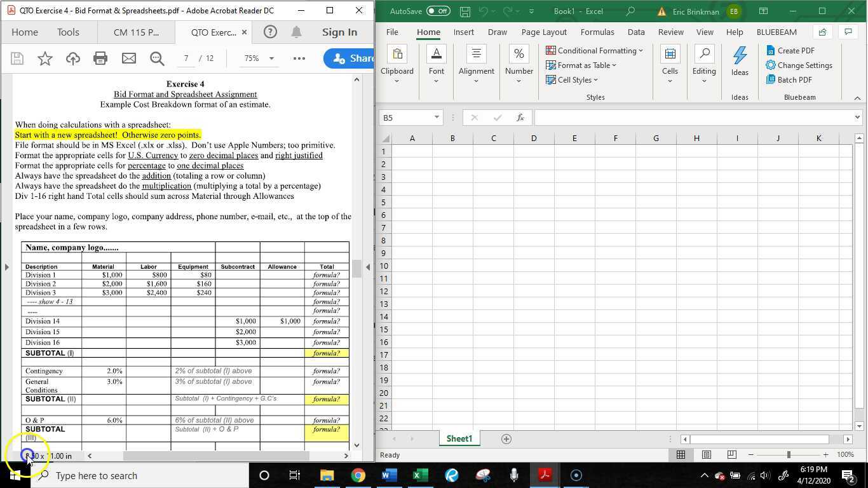Switch to Page Layout view in status bar
Image resolution: width=868 pixels, height=488 pixels.
click(x=706, y=455)
